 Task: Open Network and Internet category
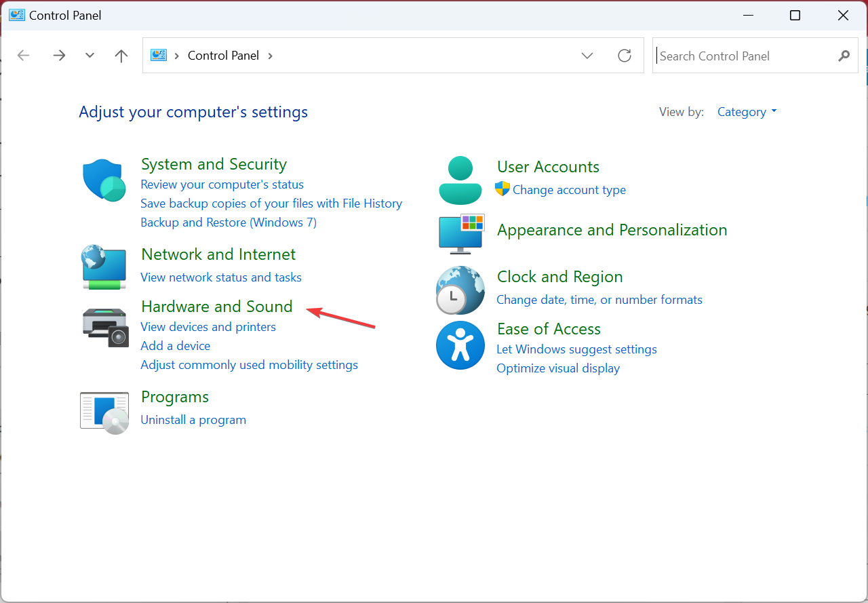click(218, 254)
